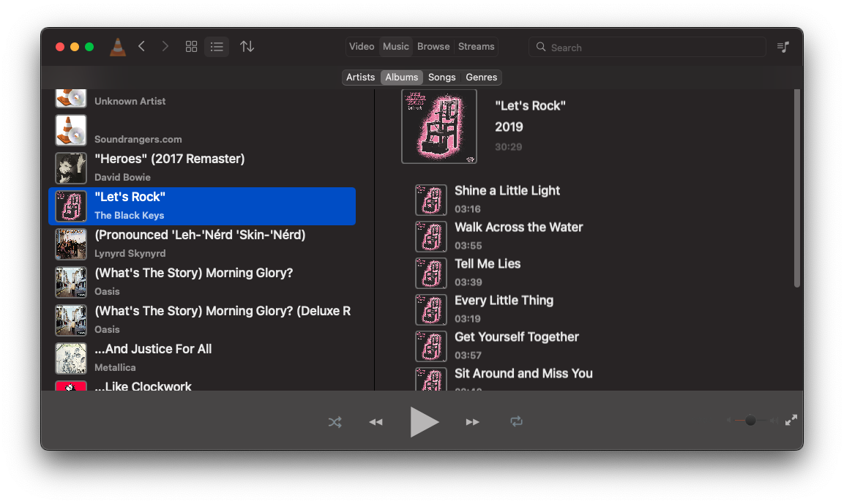Switch to list view layout
844x504 pixels.
[217, 47]
